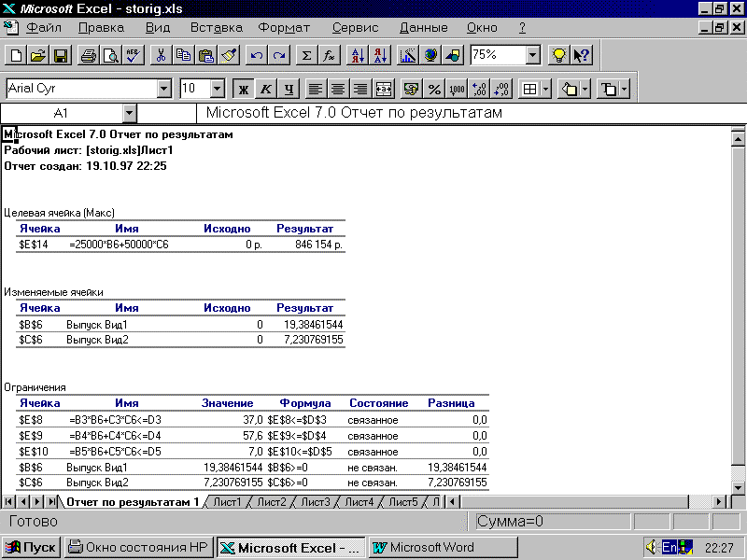Insert AutoSum with the Sigma icon
747x560 pixels.
coord(307,56)
